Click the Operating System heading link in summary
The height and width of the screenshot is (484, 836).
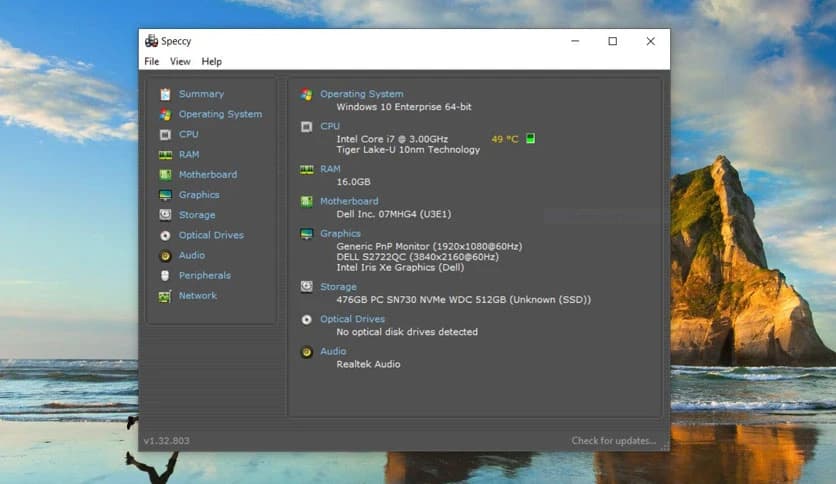pyautogui.click(x=361, y=94)
